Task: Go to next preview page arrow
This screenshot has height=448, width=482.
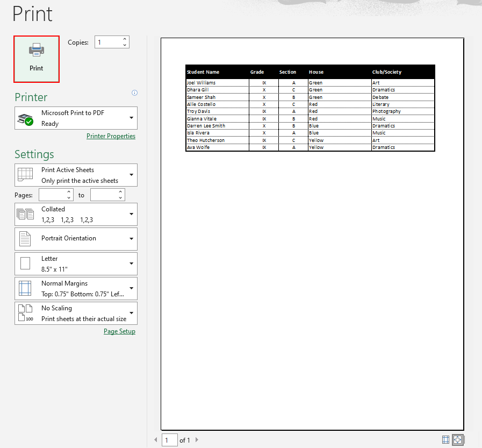Action: 197,440
